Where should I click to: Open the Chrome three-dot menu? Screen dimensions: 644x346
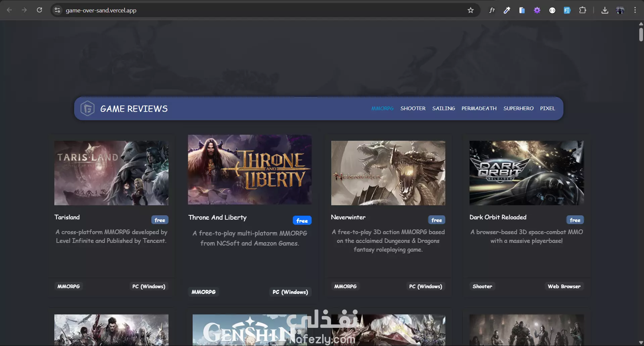coord(635,10)
